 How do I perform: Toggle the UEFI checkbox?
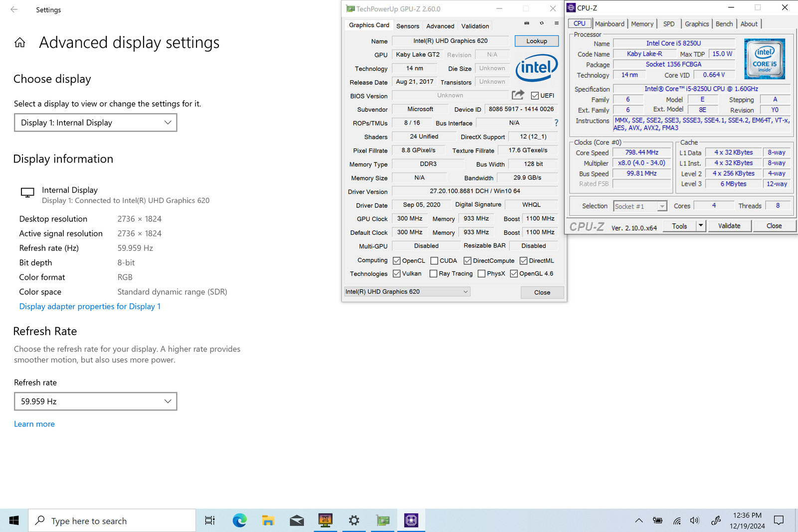click(535, 96)
